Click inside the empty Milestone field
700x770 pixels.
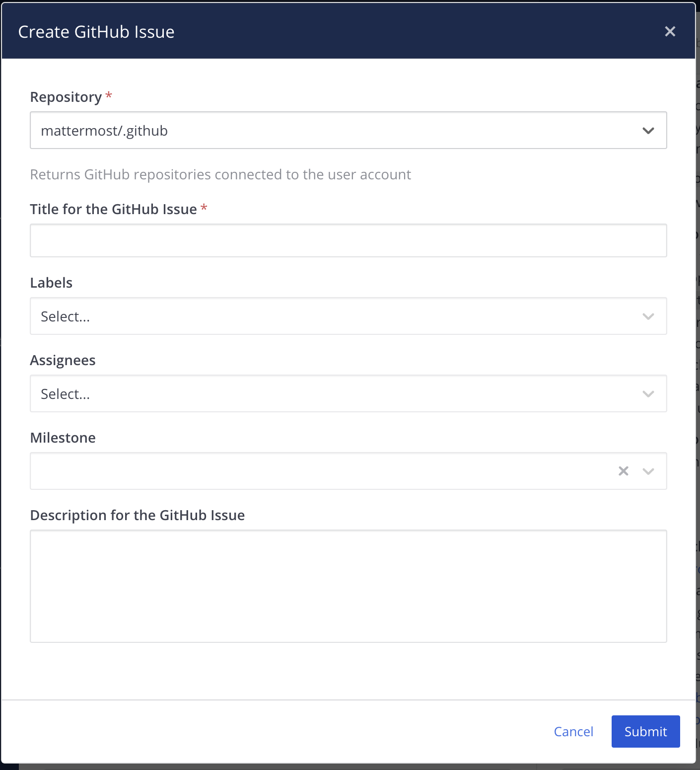coord(298,471)
